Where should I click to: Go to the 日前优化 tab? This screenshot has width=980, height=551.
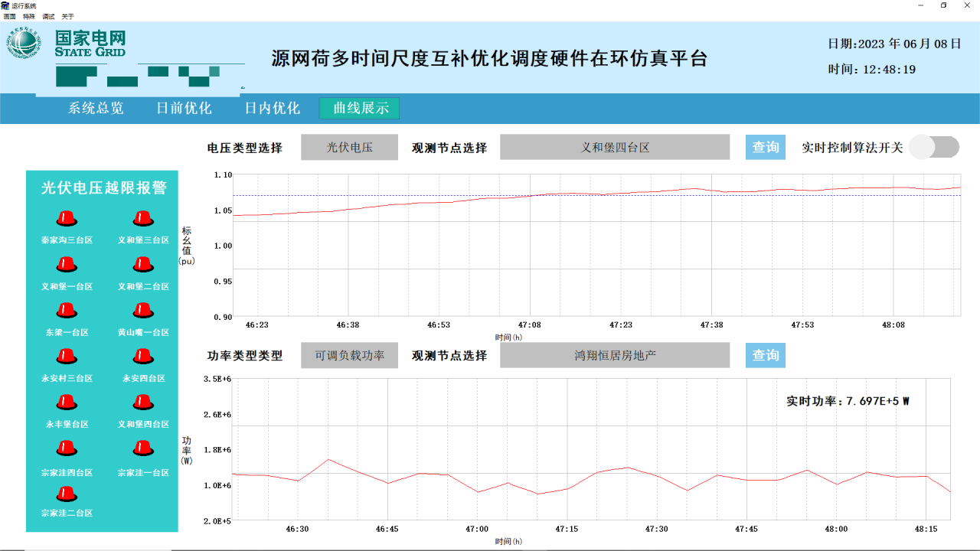[x=184, y=109]
